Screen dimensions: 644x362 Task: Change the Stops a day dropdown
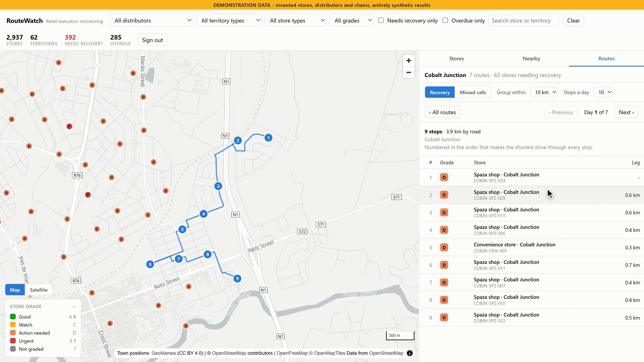click(x=603, y=92)
